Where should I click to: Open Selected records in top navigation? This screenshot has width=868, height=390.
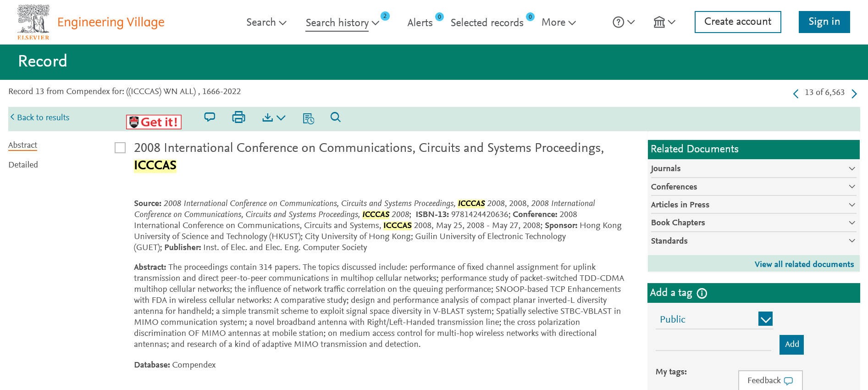point(487,22)
